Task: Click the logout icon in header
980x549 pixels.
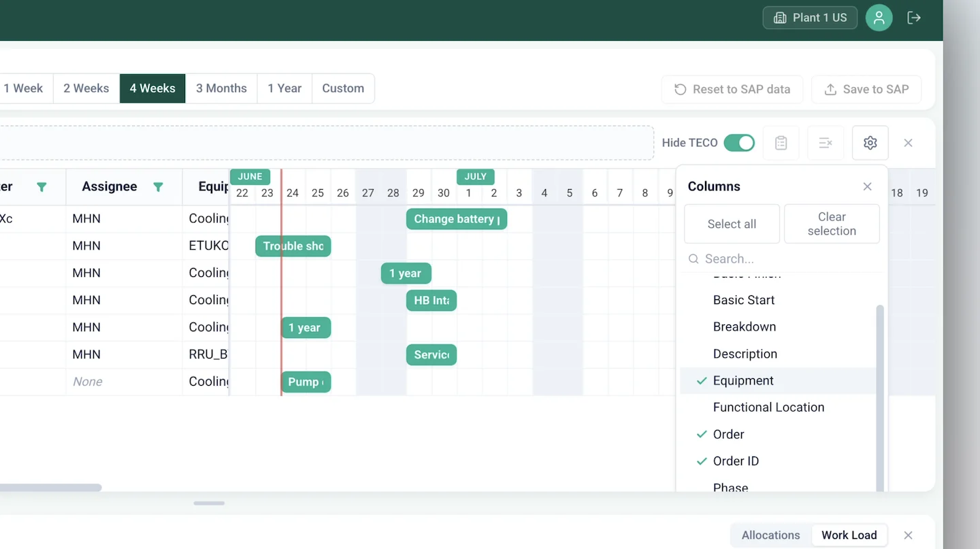Action: (914, 18)
